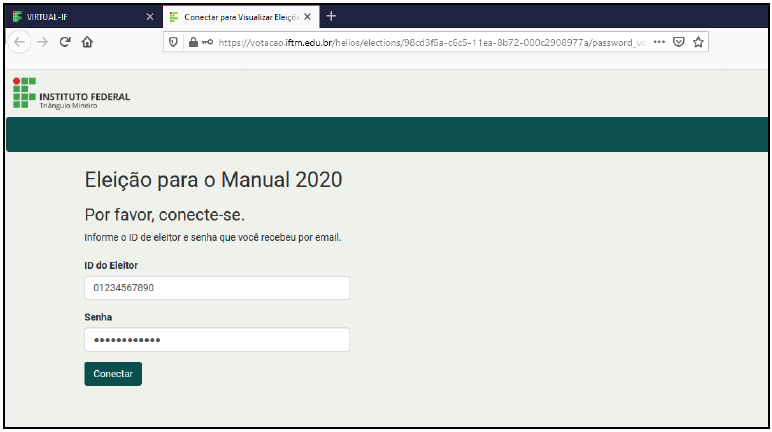The height and width of the screenshot is (432, 772).
Task: Click the 'Informe o ID de eleitor' instruction text
Action: coord(213,237)
